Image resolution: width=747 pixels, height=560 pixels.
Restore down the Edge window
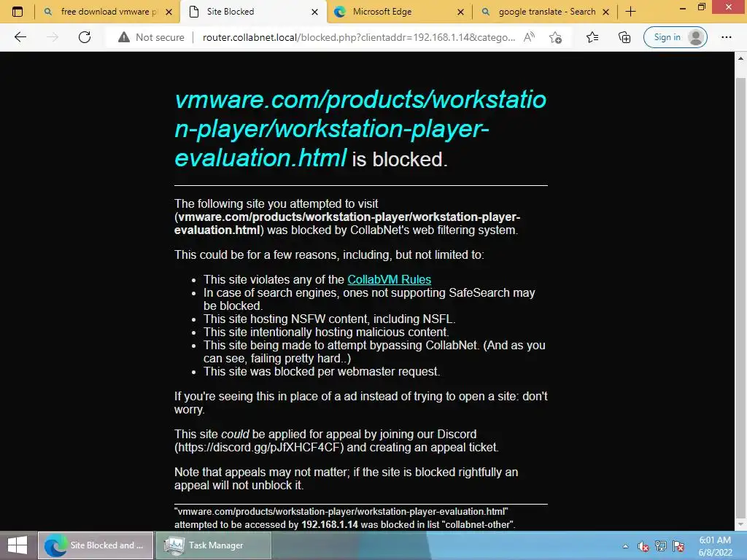[x=702, y=7]
